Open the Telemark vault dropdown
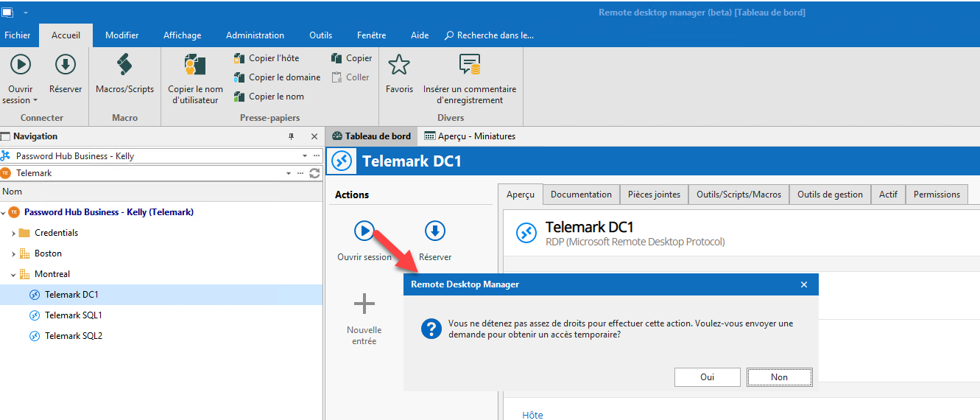 pos(289,173)
